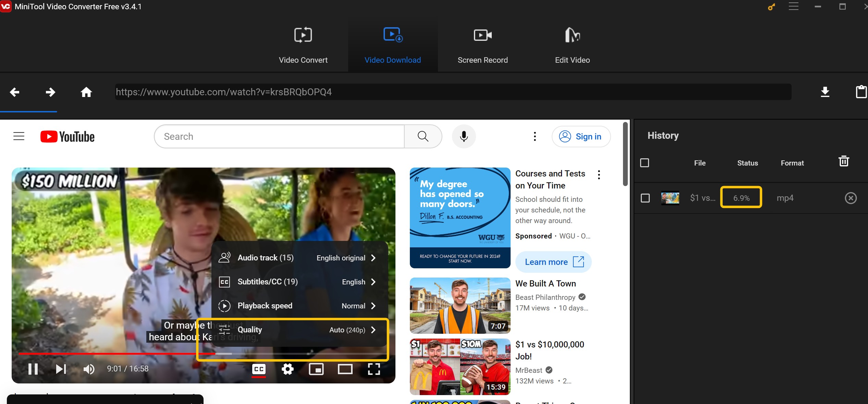The width and height of the screenshot is (868, 404).
Task: Toggle closed captions CC button
Action: point(259,369)
